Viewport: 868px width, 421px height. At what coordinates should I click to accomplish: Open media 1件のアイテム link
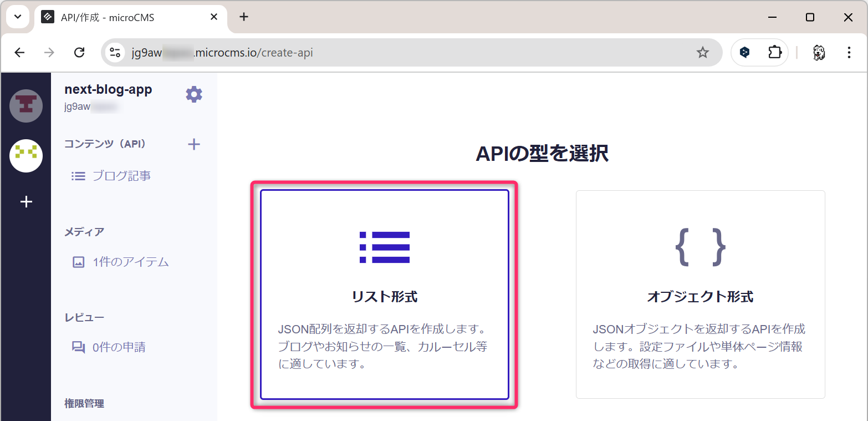[130, 262]
